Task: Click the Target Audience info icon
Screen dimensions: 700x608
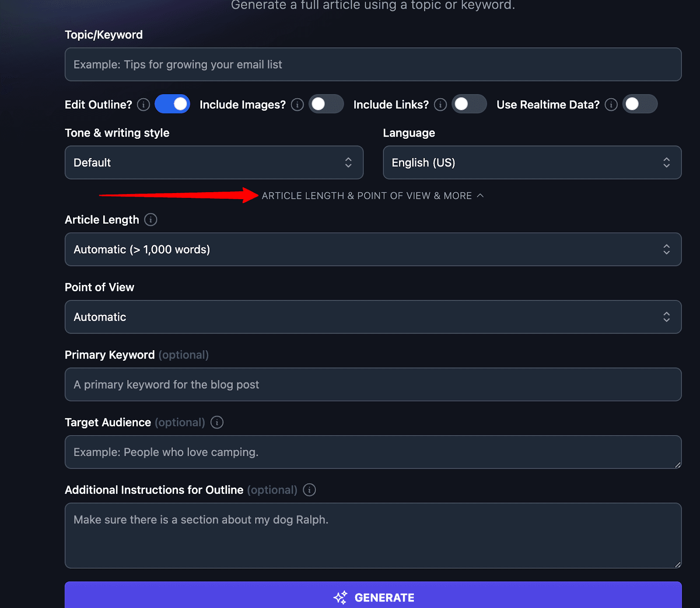Action: [217, 422]
